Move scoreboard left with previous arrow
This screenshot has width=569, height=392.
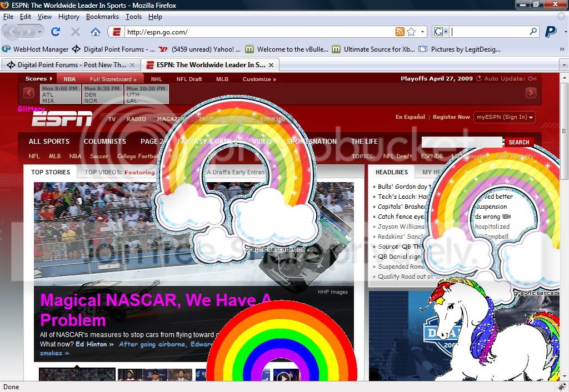pyautogui.click(x=29, y=93)
